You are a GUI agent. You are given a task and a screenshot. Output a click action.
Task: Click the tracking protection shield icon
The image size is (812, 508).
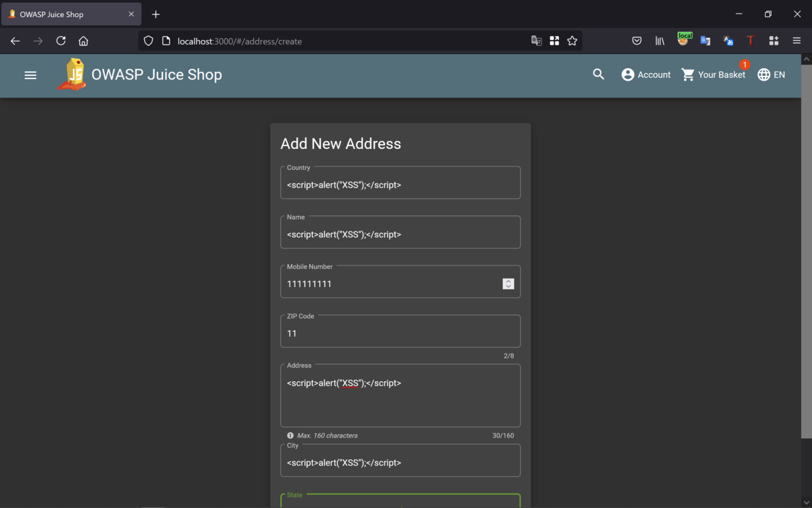[x=148, y=41]
